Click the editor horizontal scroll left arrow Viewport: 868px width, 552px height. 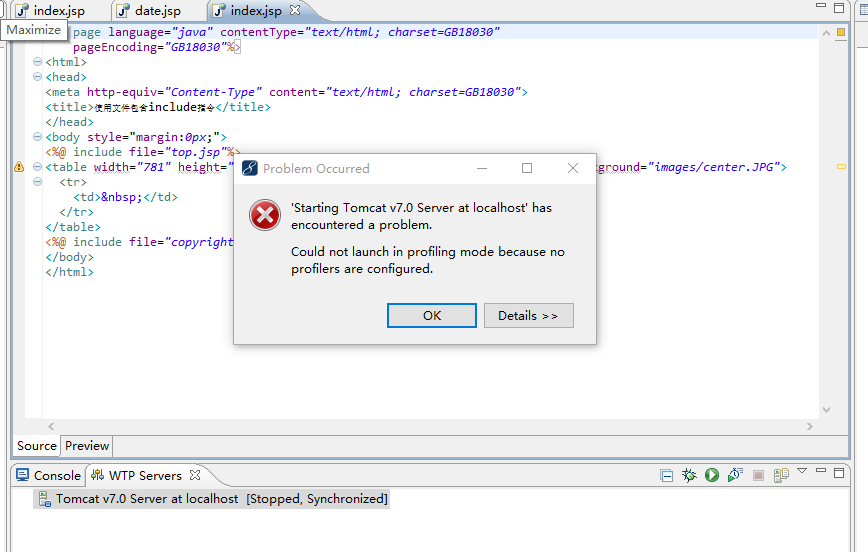[x=51, y=426]
